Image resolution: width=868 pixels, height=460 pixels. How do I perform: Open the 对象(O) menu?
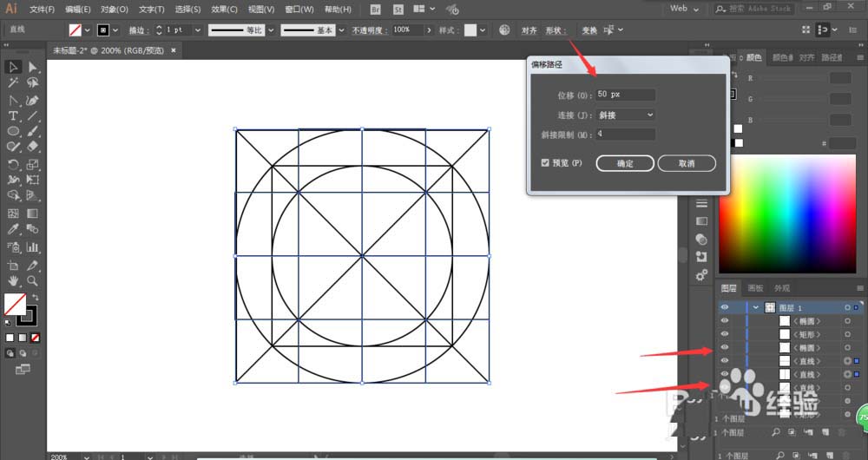click(x=114, y=10)
